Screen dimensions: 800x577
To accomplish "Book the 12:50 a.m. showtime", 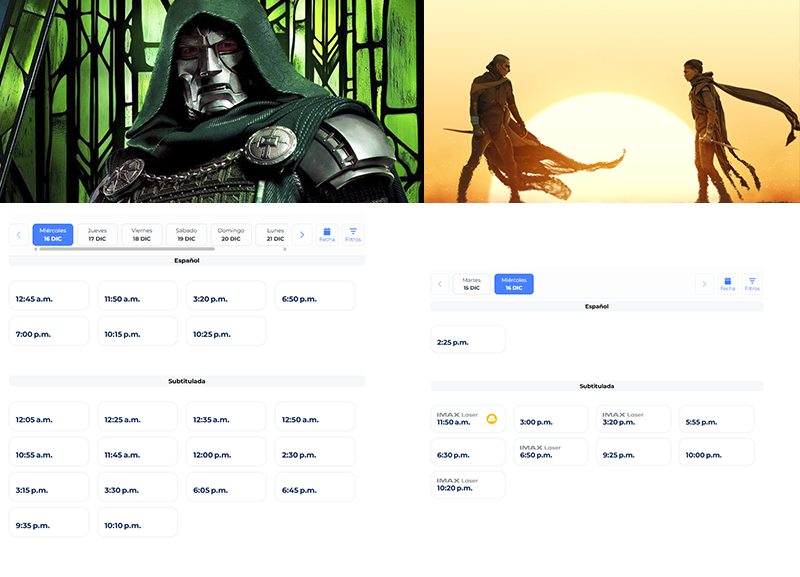I will (x=315, y=416).
